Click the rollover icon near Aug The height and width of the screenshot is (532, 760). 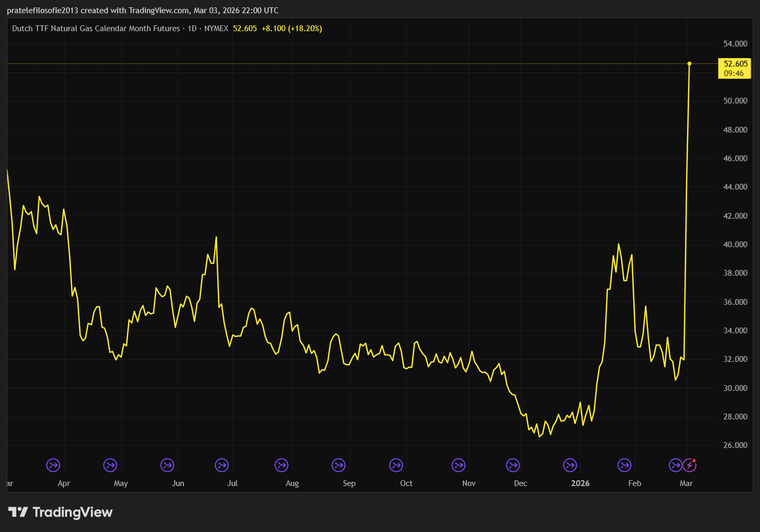[x=281, y=465]
